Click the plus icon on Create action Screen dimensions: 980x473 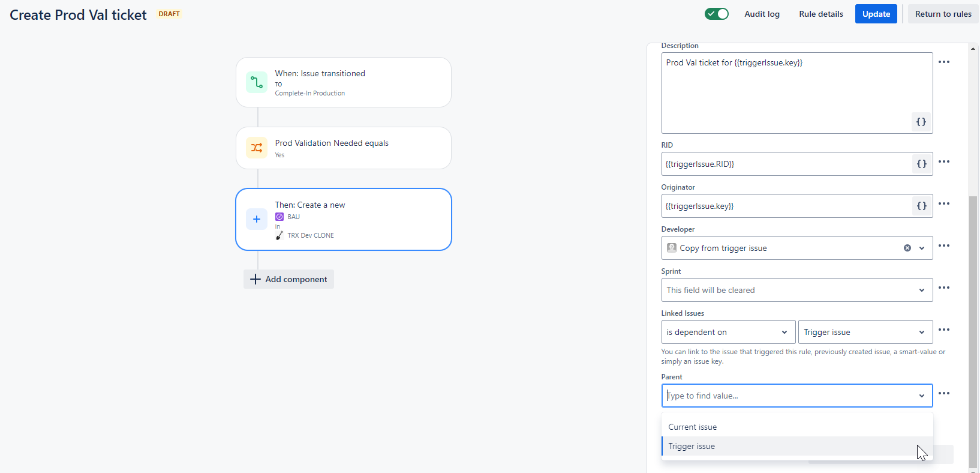(257, 219)
